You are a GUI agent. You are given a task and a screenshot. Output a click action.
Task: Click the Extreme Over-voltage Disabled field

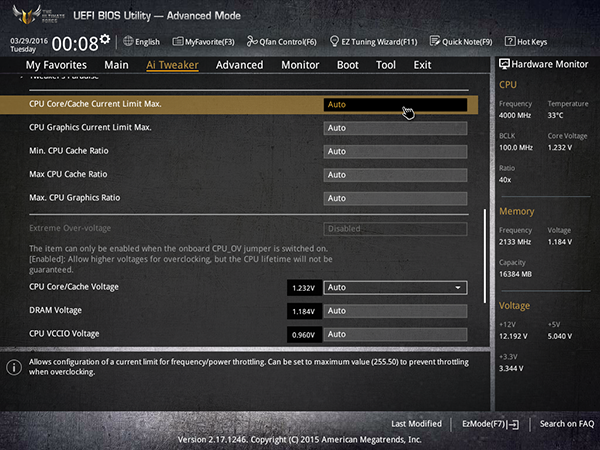(395, 229)
